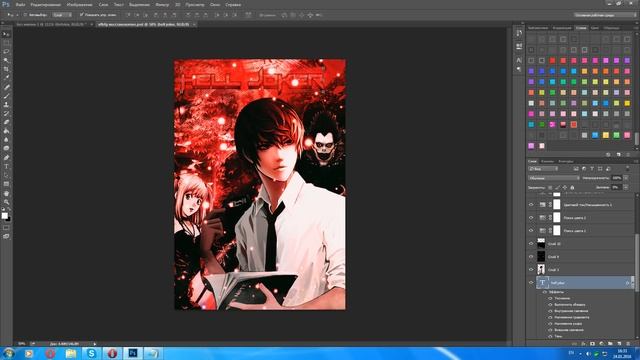Open the Просмотр menu
The width and height of the screenshot is (640, 360).
[x=195, y=4]
